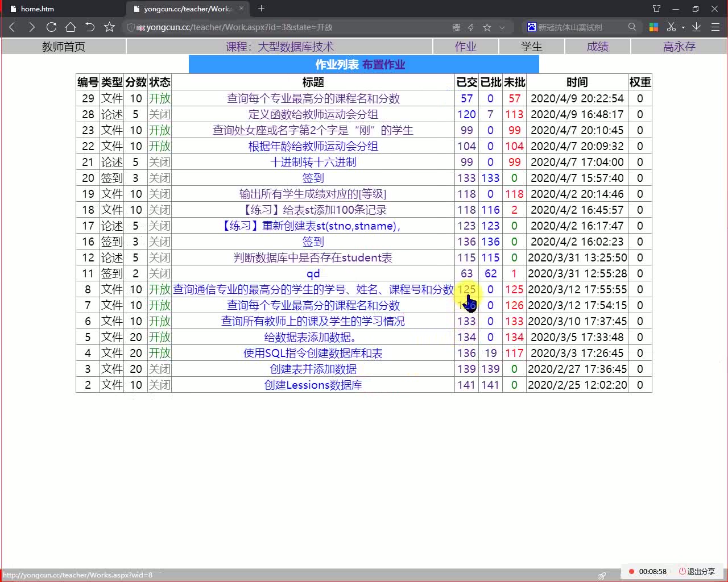This screenshot has width=728, height=582.
Task: Click the rocket icon in status bar
Action: pyautogui.click(x=602, y=575)
